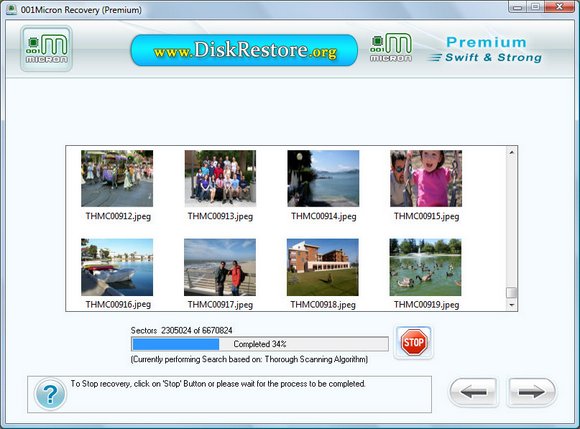The image size is (580, 429).
Task: Click the Completed 34% progress bar
Action: (260, 344)
